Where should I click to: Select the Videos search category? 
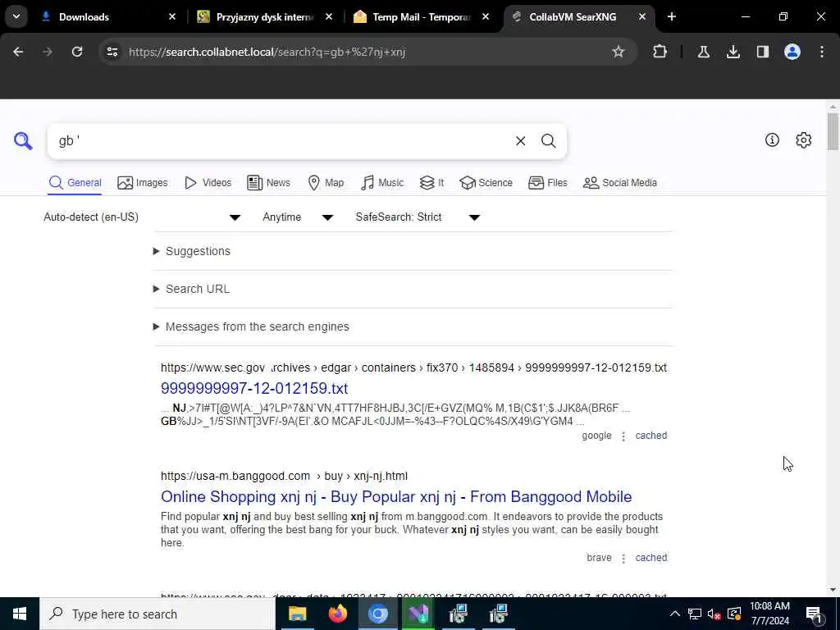click(208, 183)
